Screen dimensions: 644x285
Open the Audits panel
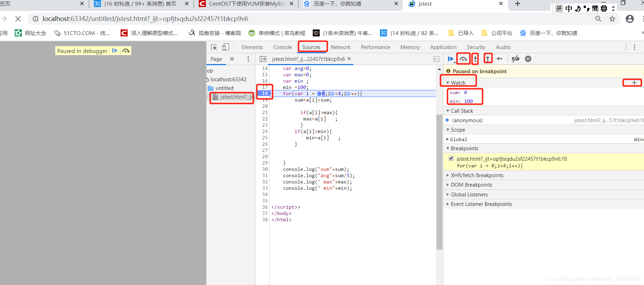point(503,47)
